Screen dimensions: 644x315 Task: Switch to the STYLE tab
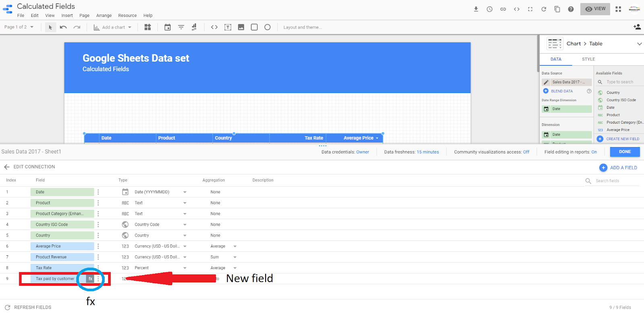click(x=588, y=59)
